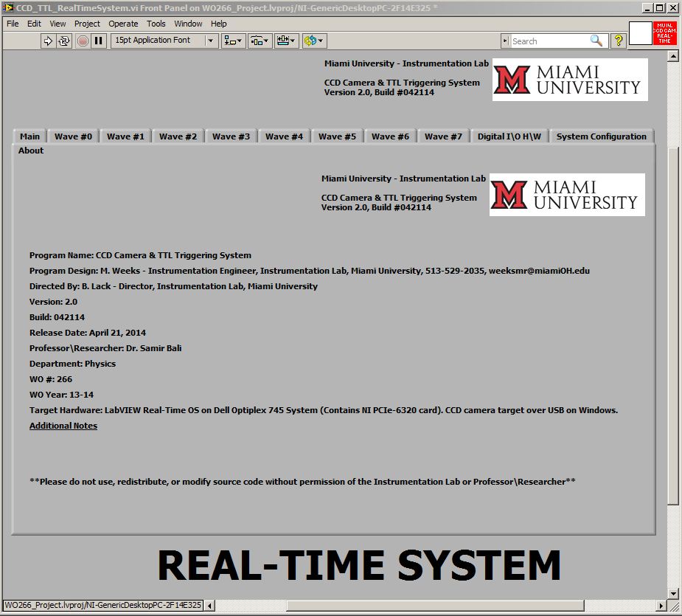The height and width of the screenshot is (616, 682).
Task: Click the header Miami University logo
Action: tap(570, 80)
